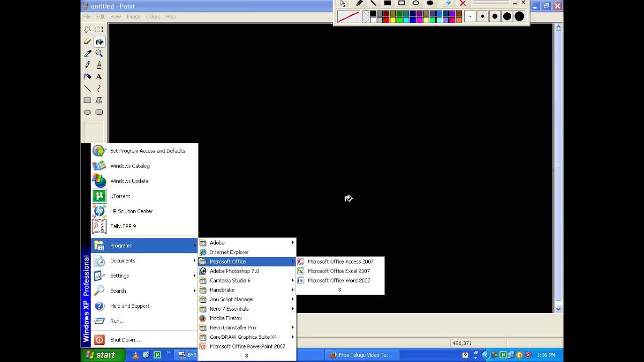The width and height of the screenshot is (644, 362).
Task: Open Internet Explorer from Programs menu
Action: (x=247, y=252)
